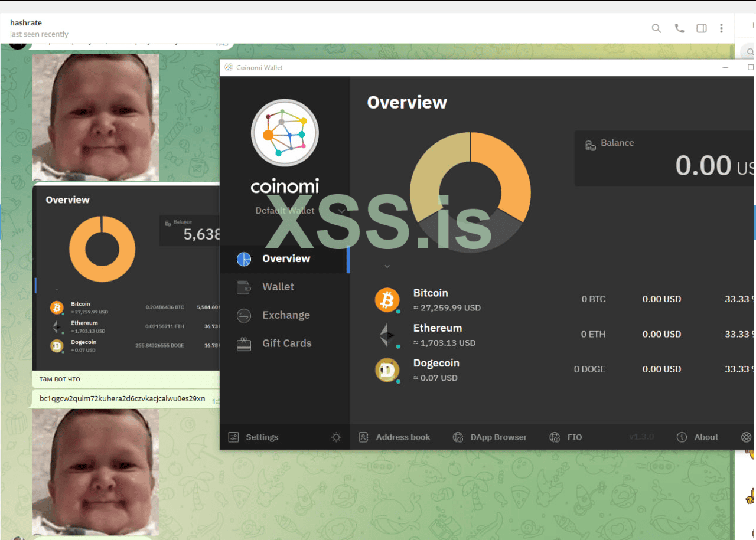Click the Ethereum diamond icon
Image resolution: width=756 pixels, height=540 pixels.
pyautogui.click(x=387, y=335)
